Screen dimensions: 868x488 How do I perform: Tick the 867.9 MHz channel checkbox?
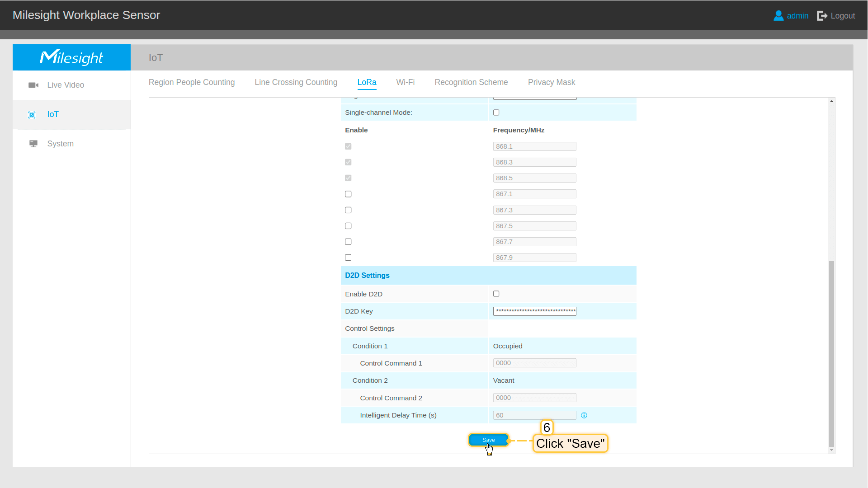[x=348, y=258]
